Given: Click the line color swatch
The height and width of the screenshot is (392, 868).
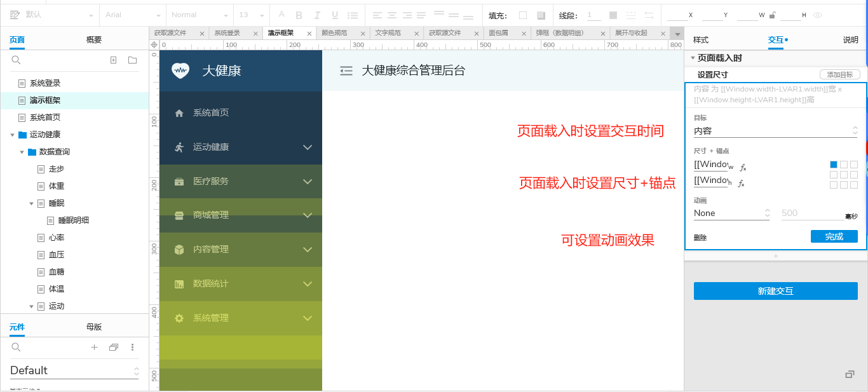Looking at the screenshot, I should pos(613,15).
